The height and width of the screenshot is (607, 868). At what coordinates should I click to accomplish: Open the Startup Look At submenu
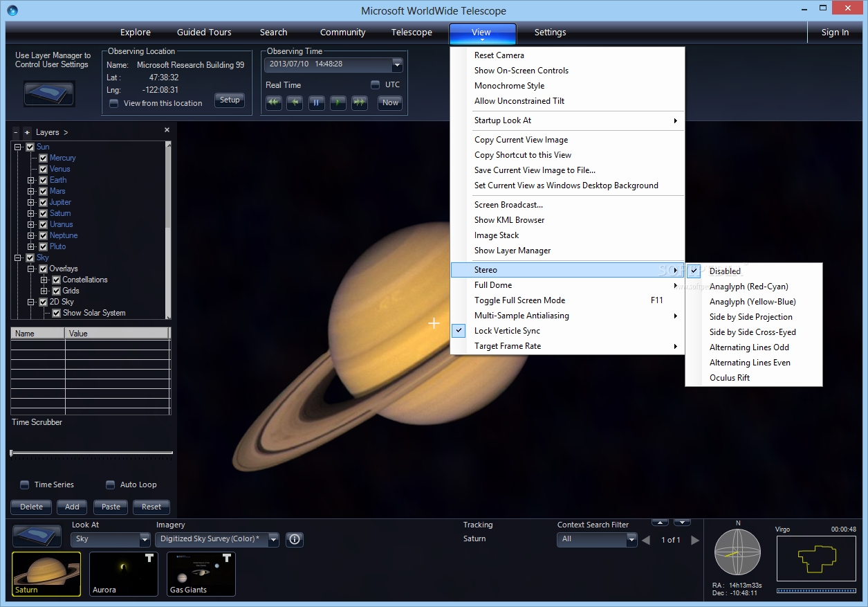[x=567, y=120]
